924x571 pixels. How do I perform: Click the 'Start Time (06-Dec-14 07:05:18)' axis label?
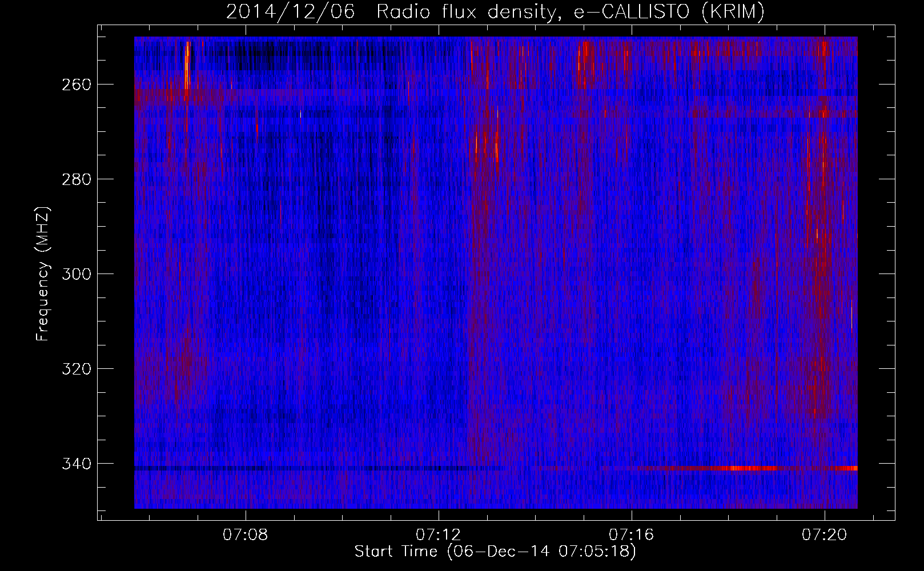[x=495, y=552]
